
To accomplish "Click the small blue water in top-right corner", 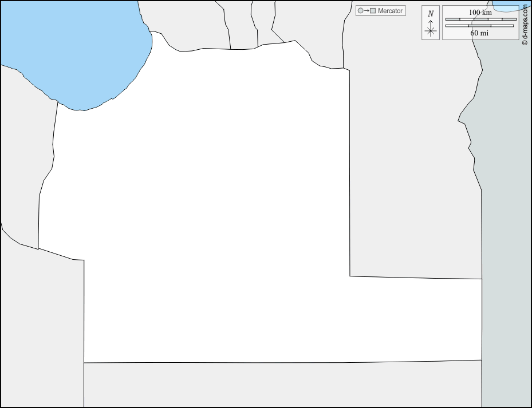I will pos(507,6).
